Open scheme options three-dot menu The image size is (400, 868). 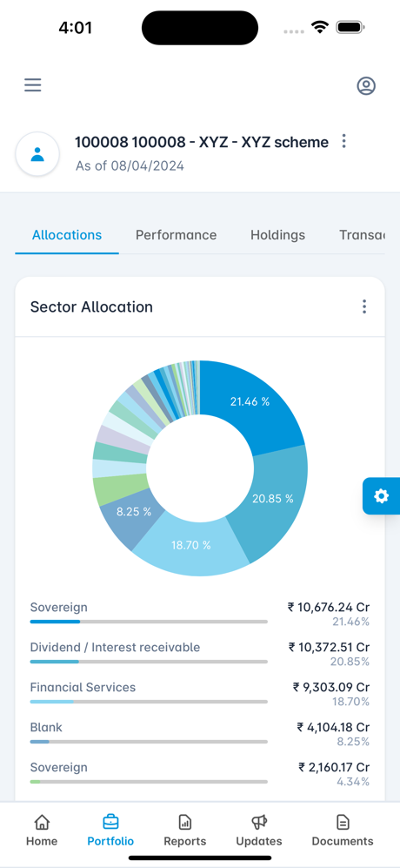click(344, 141)
